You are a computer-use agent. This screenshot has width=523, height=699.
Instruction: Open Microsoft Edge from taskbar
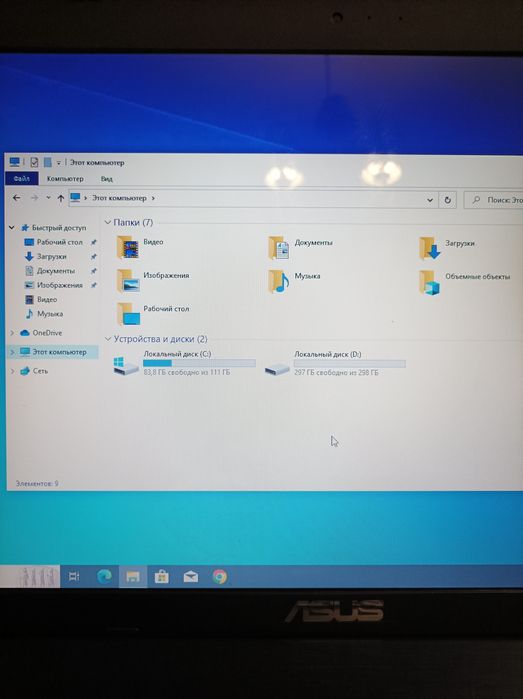[x=104, y=576]
